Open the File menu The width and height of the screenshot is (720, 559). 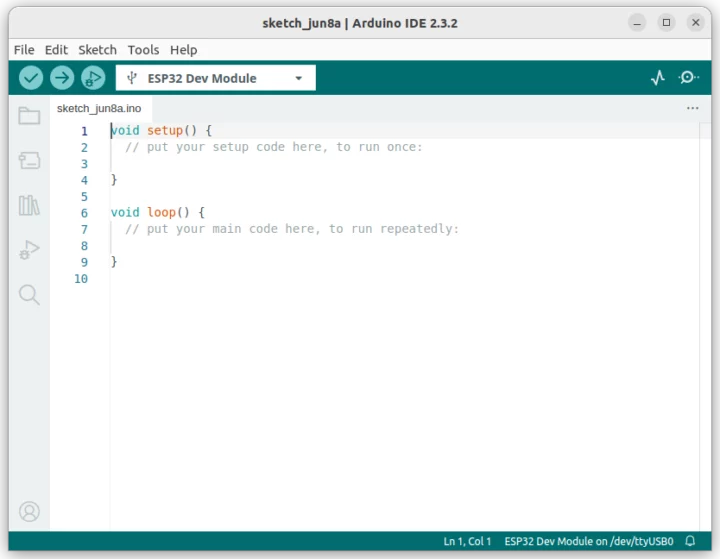(24, 49)
